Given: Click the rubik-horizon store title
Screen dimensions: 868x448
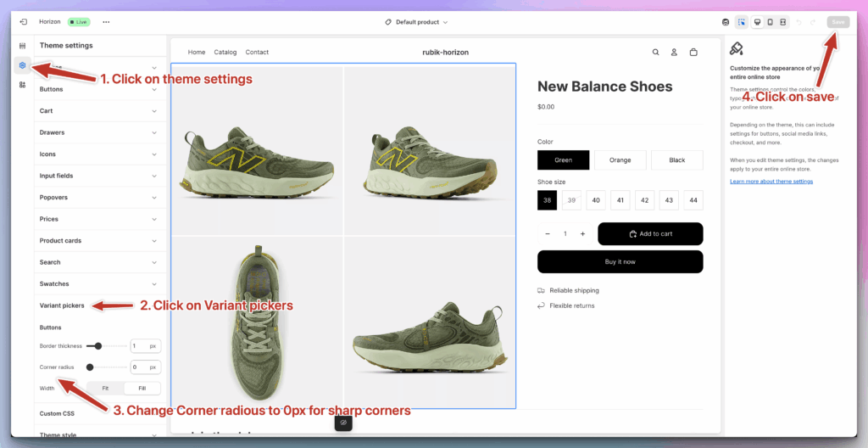Looking at the screenshot, I should click(445, 52).
